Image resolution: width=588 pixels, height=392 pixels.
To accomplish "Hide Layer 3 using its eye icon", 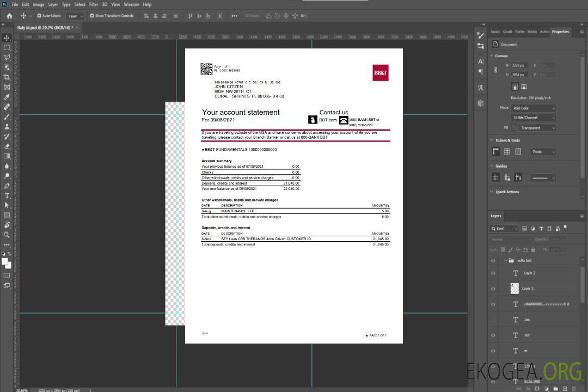I will click(493, 289).
